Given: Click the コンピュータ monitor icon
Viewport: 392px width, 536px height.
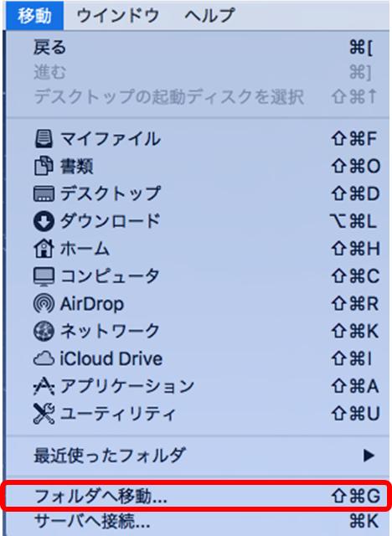Looking at the screenshot, I should pos(44,276).
